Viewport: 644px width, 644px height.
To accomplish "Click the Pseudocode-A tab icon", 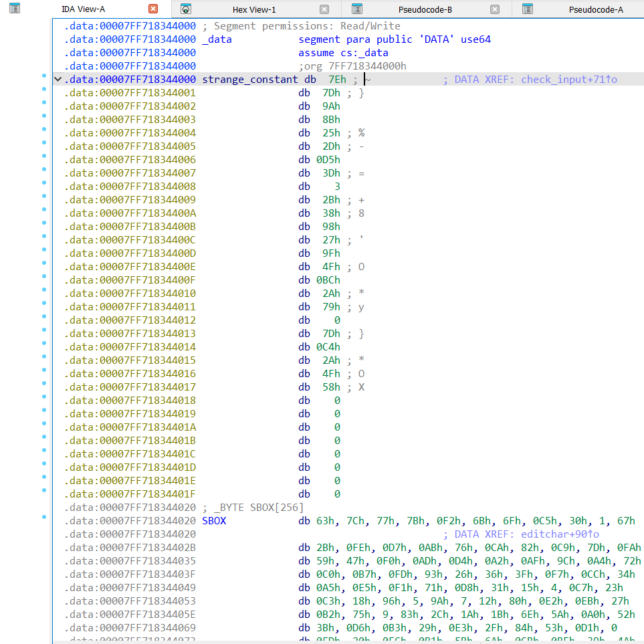I will [528, 9].
